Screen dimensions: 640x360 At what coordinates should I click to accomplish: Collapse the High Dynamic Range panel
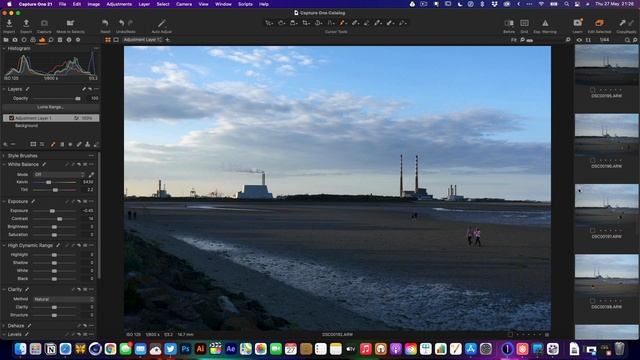tap(4, 246)
